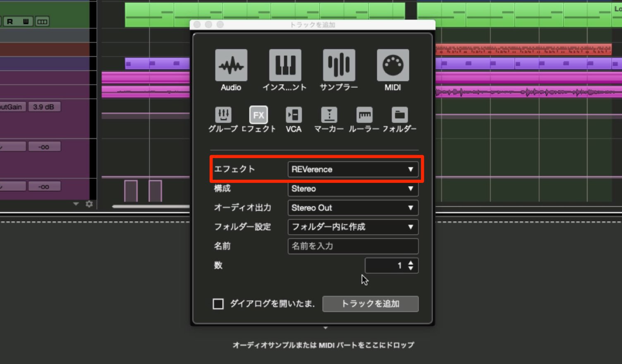Expand the Stereo Out audio output dropdown

353,208
